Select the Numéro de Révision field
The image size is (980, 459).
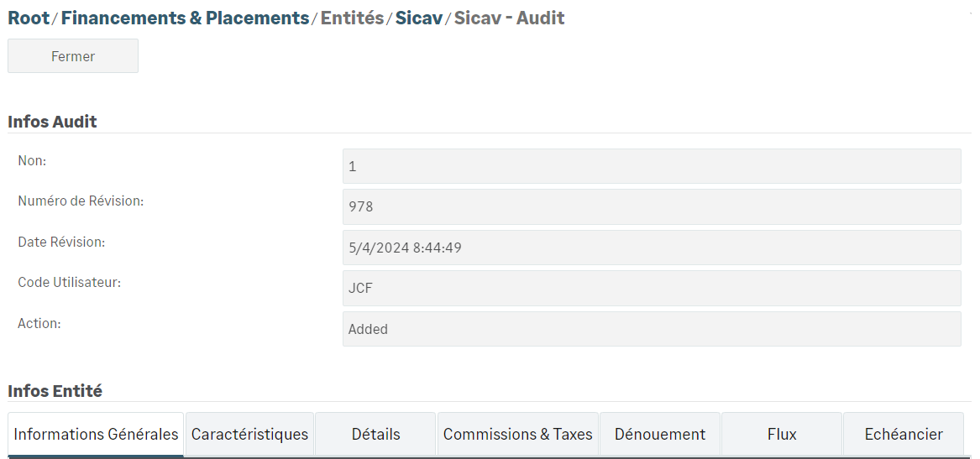pos(651,206)
